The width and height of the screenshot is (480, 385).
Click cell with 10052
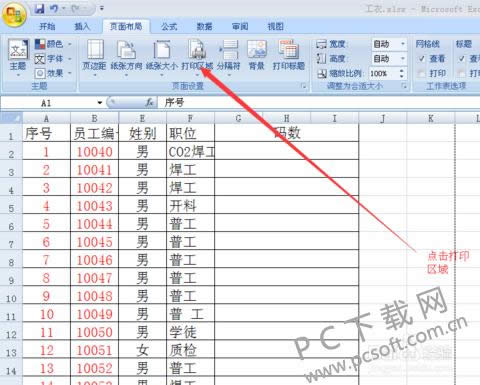pyautogui.click(x=94, y=368)
